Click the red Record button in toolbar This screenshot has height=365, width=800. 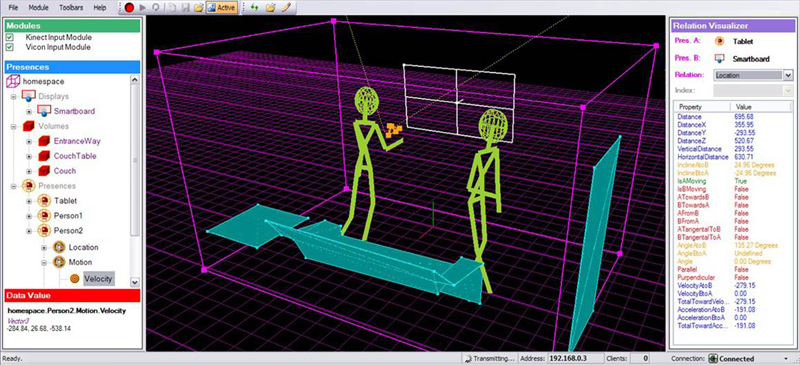[129, 8]
